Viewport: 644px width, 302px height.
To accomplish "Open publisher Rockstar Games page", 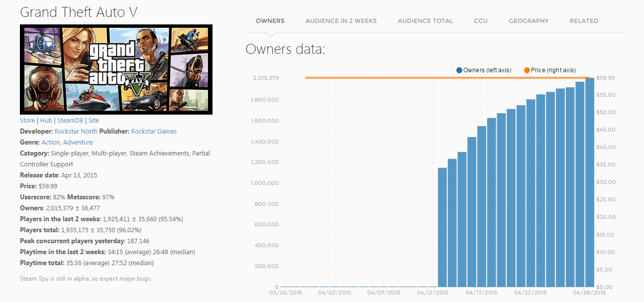I will coord(154,131).
